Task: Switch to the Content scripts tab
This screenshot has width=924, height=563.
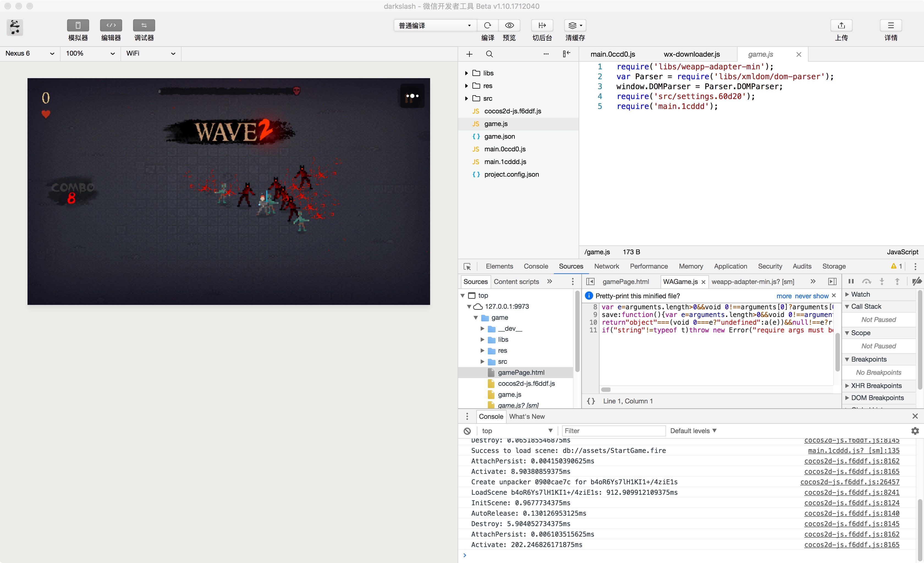Action: tap(516, 282)
